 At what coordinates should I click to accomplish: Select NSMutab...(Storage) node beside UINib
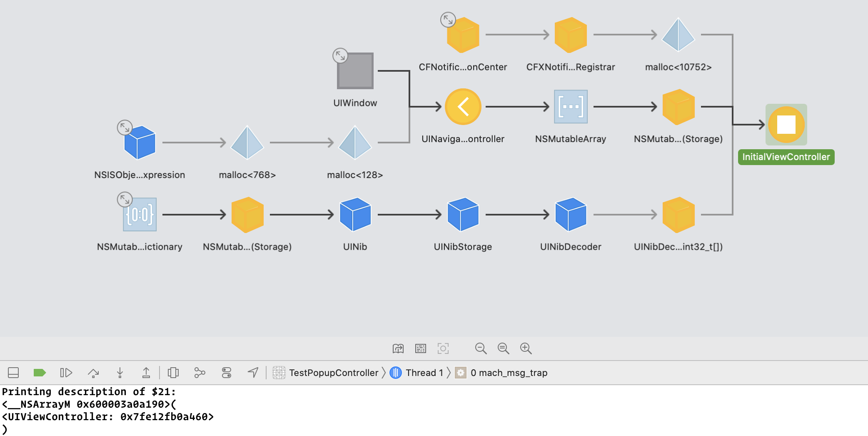[x=247, y=215]
